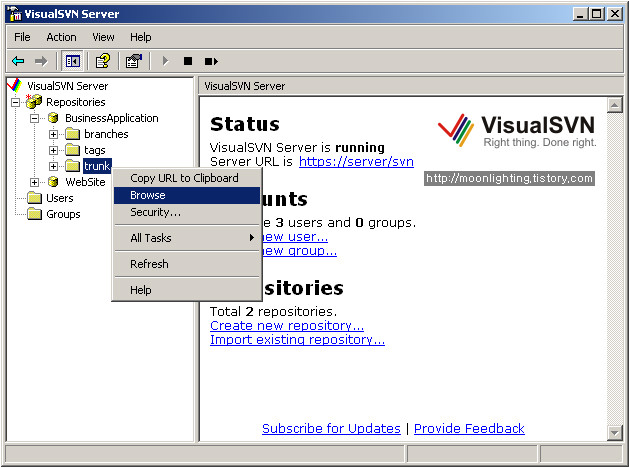Click the tags folder icon

tap(73, 150)
